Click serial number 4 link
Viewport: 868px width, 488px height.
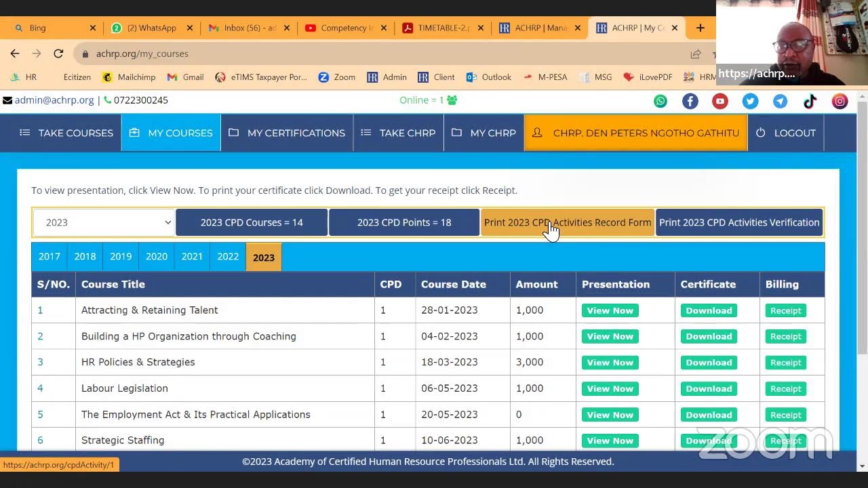point(40,388)
